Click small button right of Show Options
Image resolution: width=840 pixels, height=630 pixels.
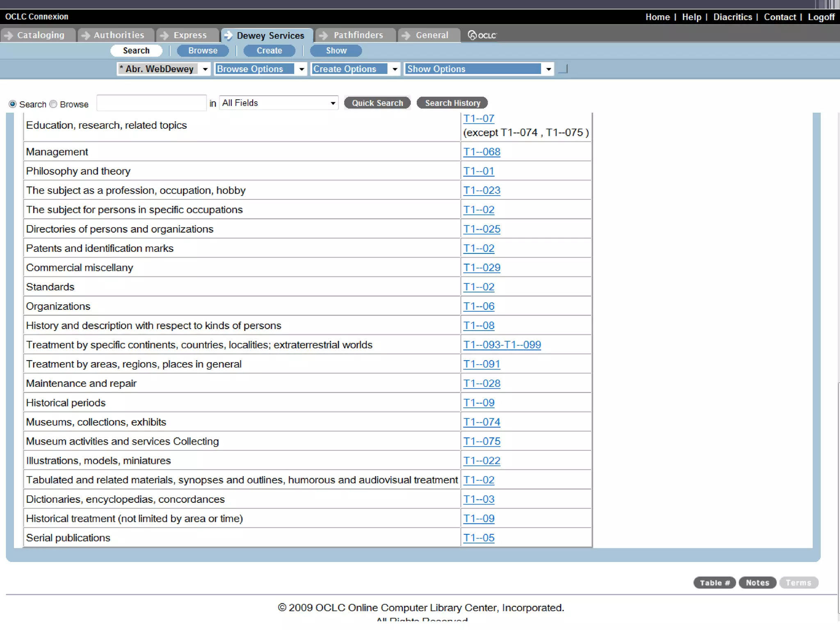coord(564,69)
